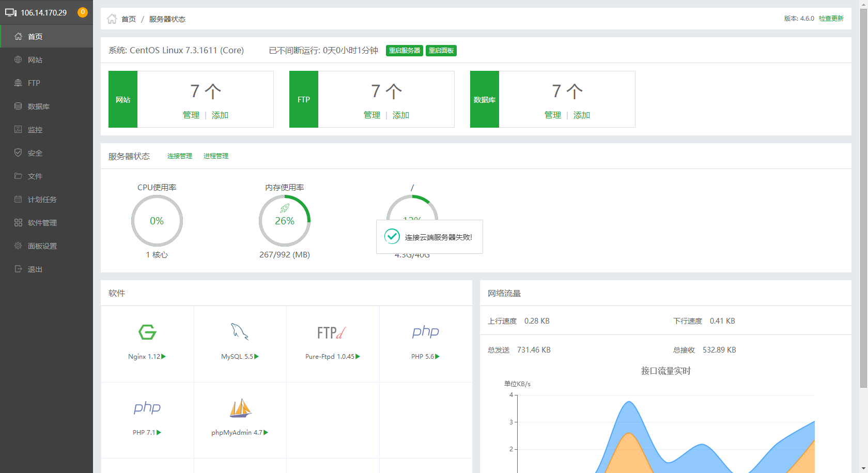Viewport: 868px width, 473px height.
Task: Click the green arrow beside PHP 5.6
Action: point(438,357)
